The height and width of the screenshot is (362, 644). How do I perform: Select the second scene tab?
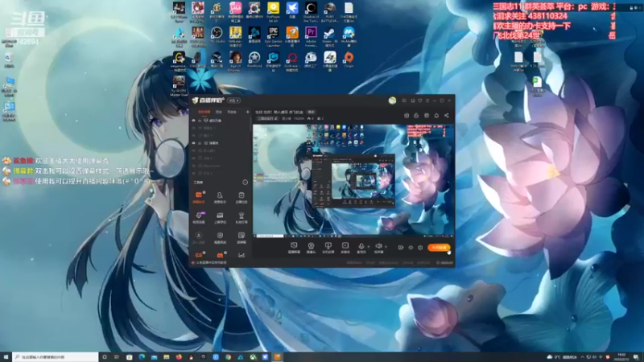tap(219, 112)
